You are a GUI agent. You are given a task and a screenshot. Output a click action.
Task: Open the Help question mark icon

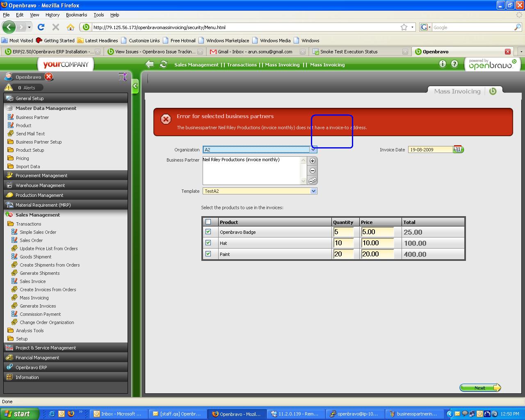point(454,64)
